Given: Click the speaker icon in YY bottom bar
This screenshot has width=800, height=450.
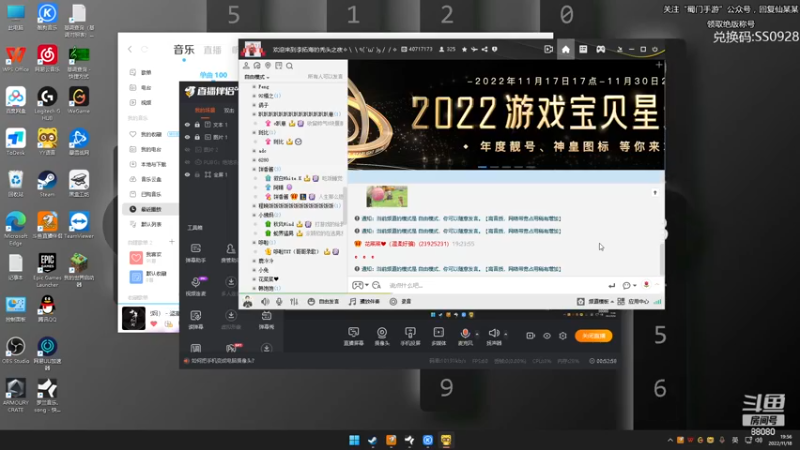Looking at the screenshot, I should click(x=265, y=302).
